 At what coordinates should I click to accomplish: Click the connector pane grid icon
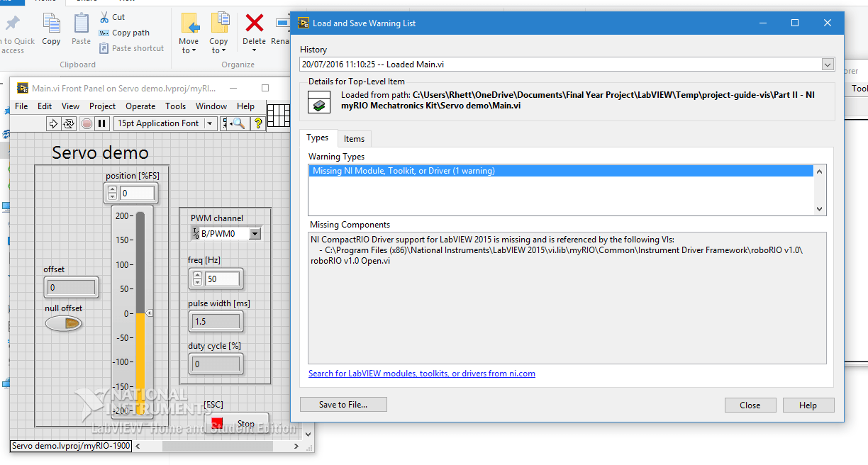[x=279, y=115]
